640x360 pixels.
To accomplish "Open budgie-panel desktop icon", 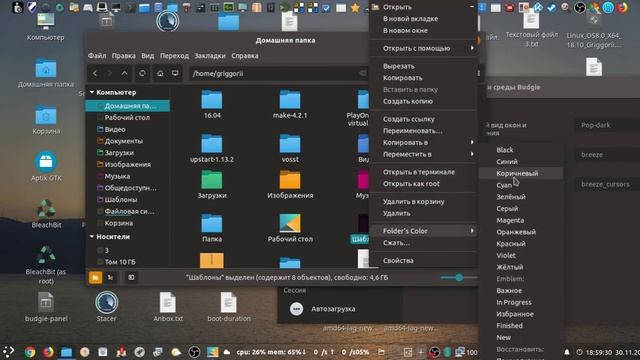I will click(x=46, y=306).
